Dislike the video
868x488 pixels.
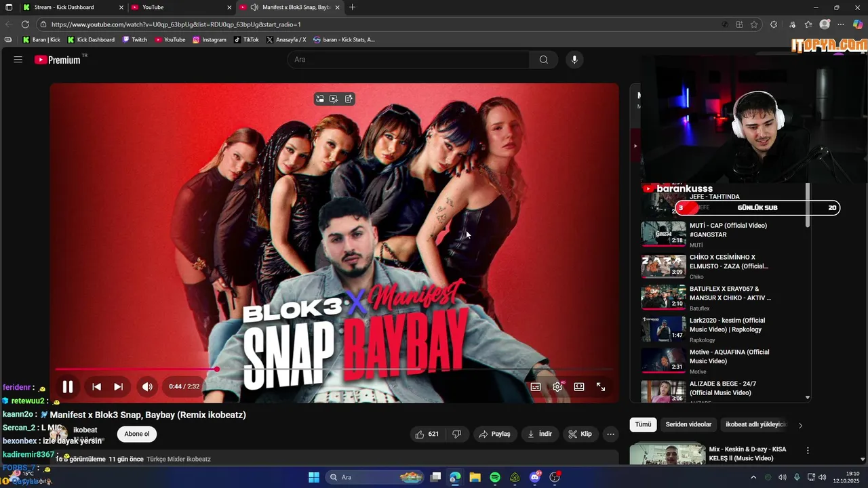(457, 434)
